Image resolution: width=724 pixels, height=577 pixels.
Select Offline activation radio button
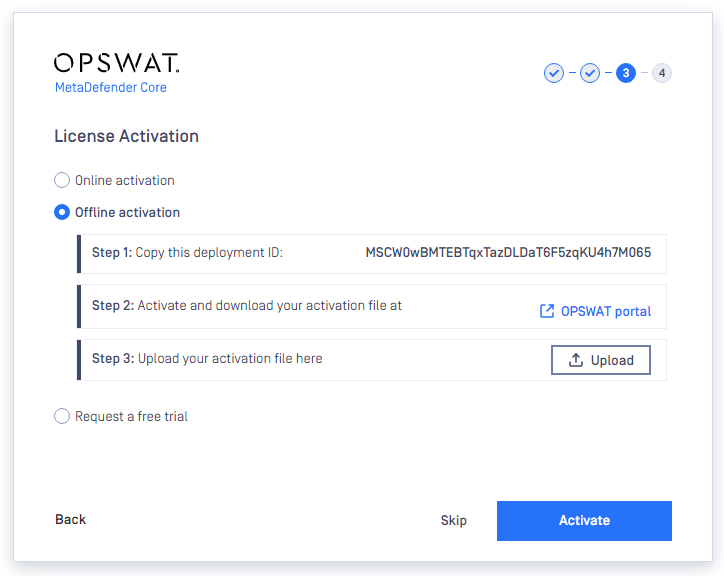[x=62, y=212]
